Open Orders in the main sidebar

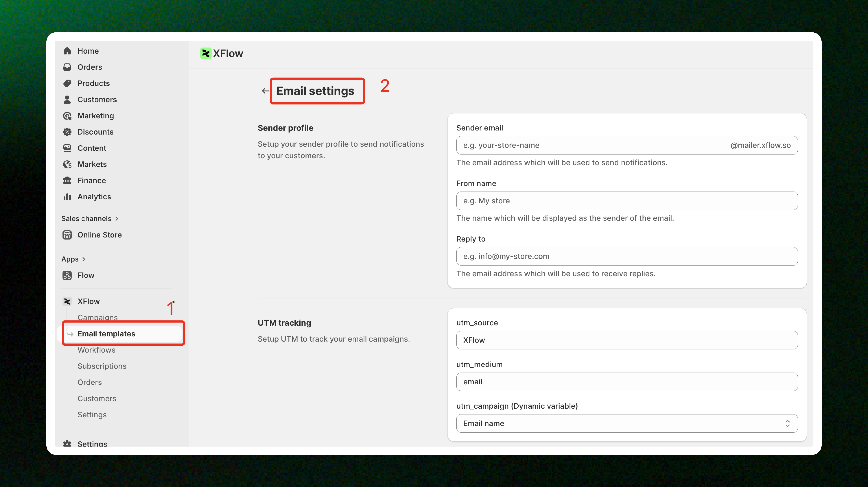(x=90, y=67)
